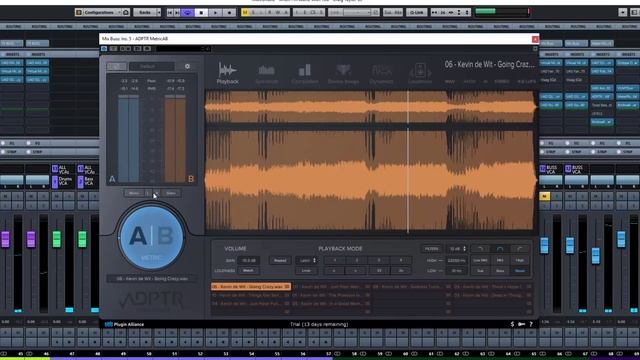Click the Linear playback mode button

click(306, 271)
